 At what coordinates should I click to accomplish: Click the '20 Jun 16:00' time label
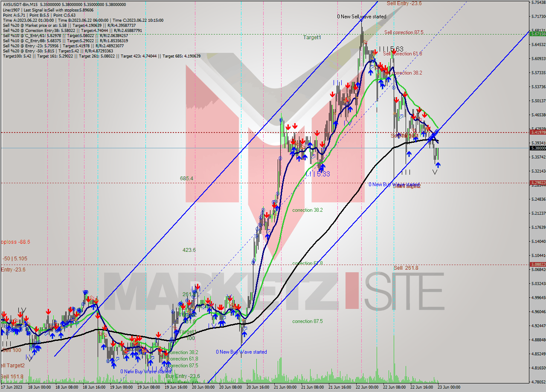pos(258,387)
